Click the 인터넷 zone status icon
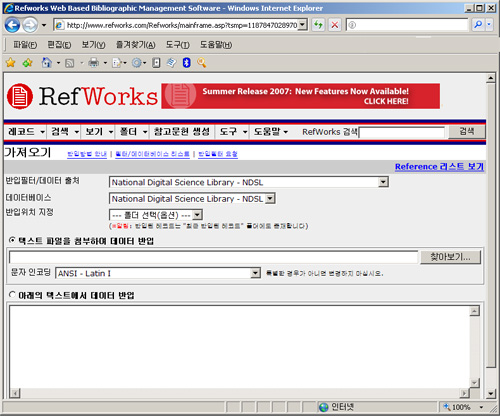500x416 pixels. tap(323, 407)
